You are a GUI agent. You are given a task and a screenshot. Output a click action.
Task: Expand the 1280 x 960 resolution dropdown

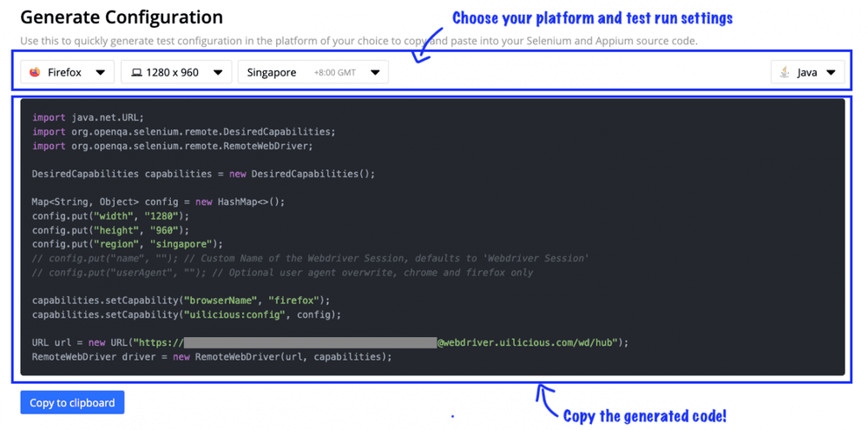point(218,72)
